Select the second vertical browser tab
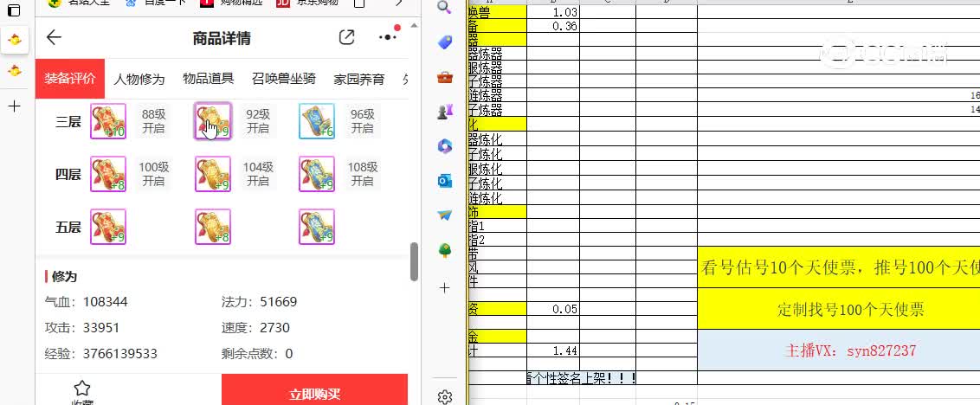The width and height of the screenshot is (980, 405). pos(15,71)
